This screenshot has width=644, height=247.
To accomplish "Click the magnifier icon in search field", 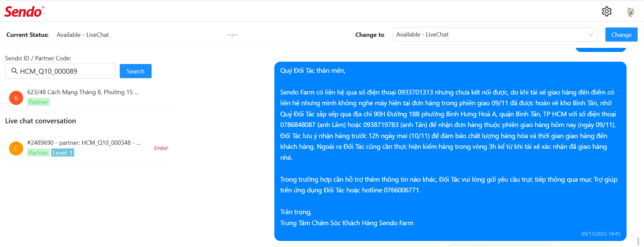I will 14,71.
